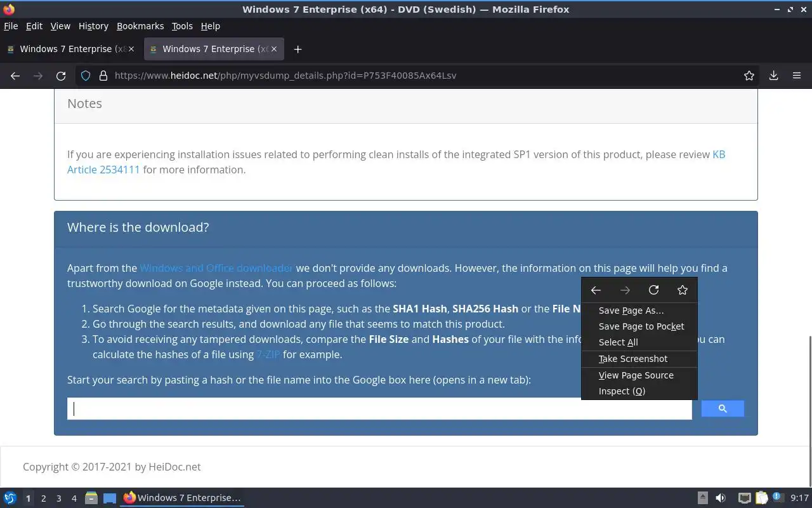Viewport: 812px width, 508px height.
Task: Click Firefox taskbar window button
Action: [x=183, y=498]
